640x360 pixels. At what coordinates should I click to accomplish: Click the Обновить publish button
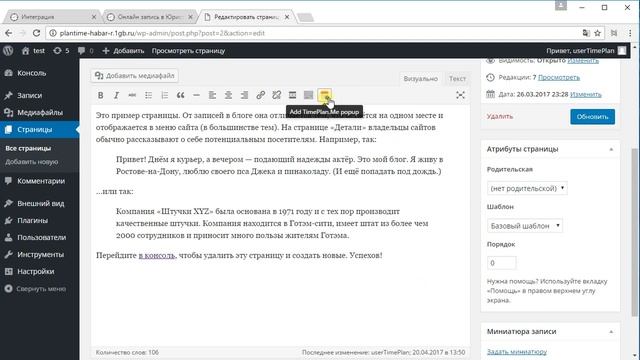pyautogui.click(x=592, y=117)
